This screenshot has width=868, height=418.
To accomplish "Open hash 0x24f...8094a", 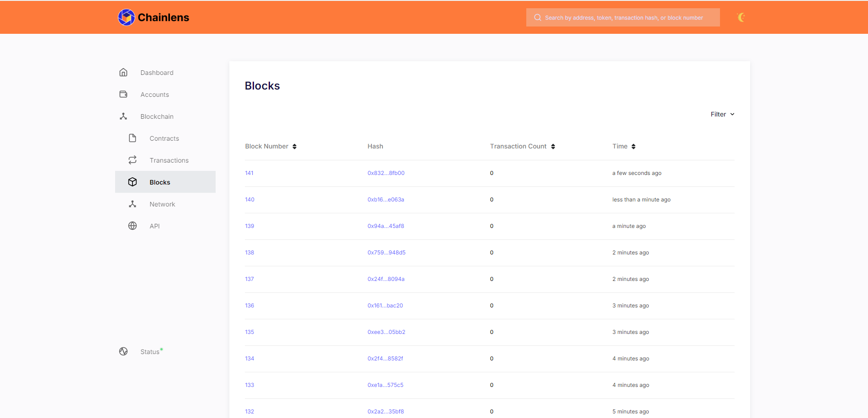I will (x=386, y=279).
